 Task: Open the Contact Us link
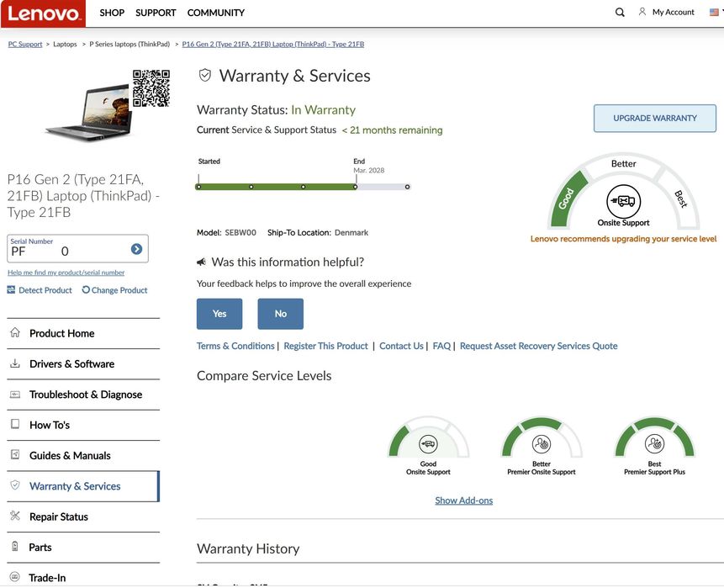tap(401, 346)
